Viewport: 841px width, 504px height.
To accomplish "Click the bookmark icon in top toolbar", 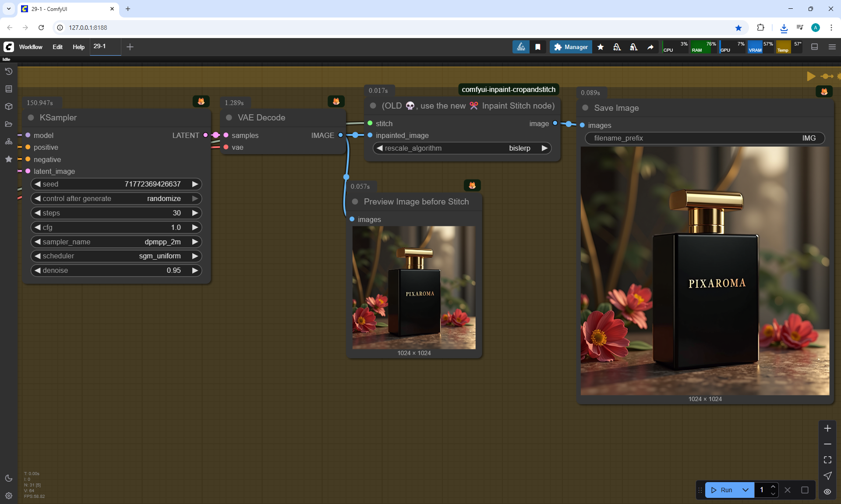I will click(x=538, y=47).
